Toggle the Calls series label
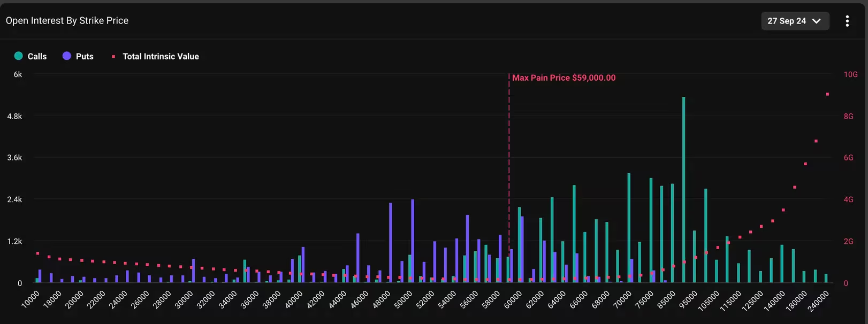This screenshot has width=868, height=324. click(37, 56)
